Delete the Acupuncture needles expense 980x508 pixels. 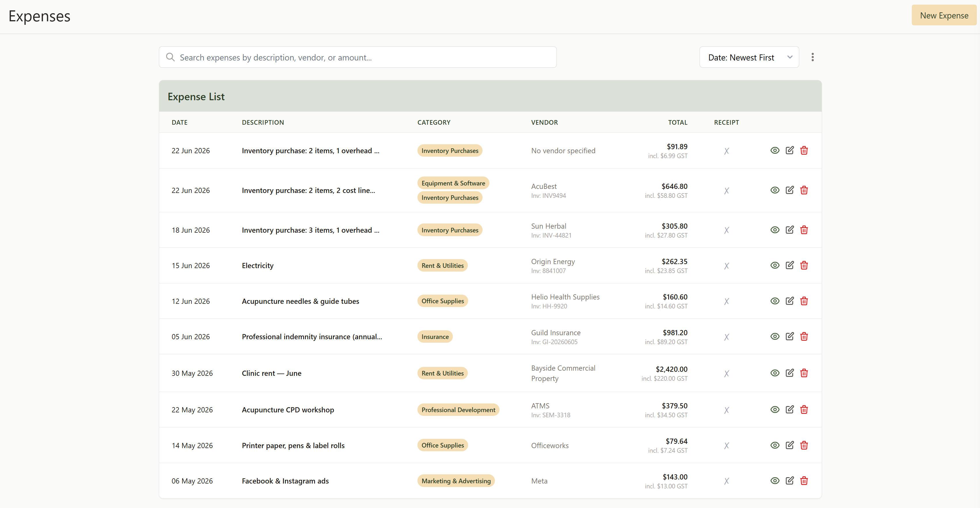tap(804, 301)
